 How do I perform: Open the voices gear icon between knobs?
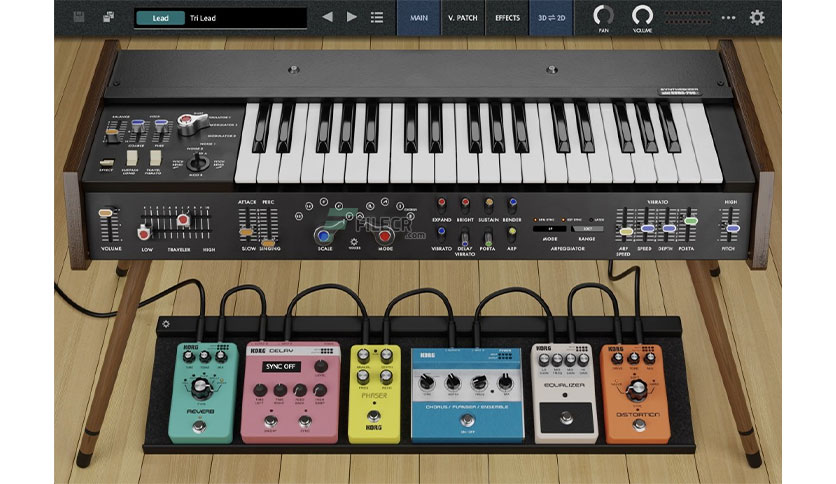[353, 242]
